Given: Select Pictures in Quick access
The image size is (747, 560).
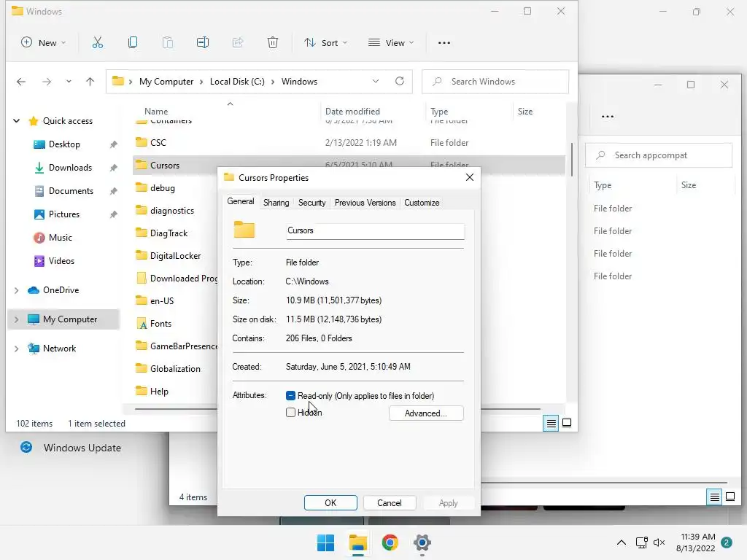Looking at the screenshot, I should coord(64,214).
